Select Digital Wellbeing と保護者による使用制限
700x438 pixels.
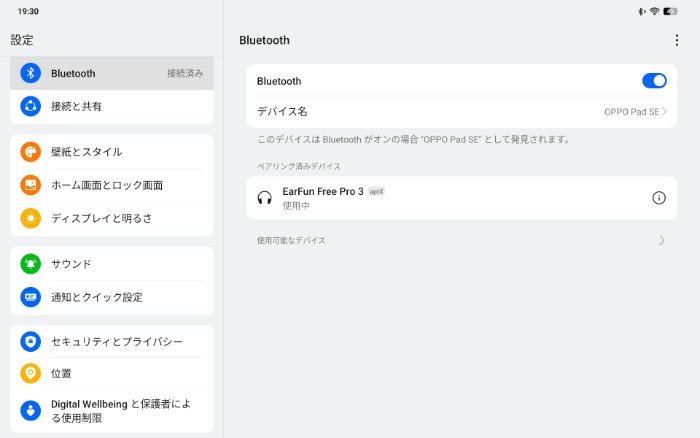coord(120,410)
